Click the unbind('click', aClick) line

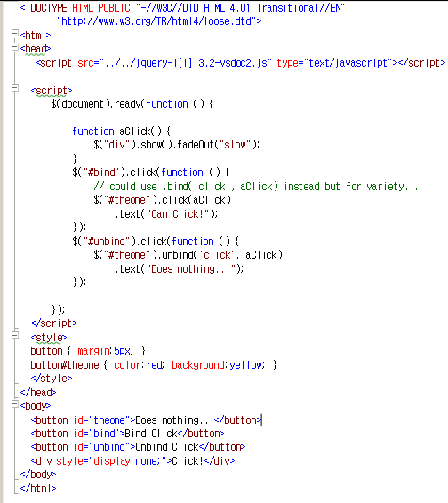point(188,255)
